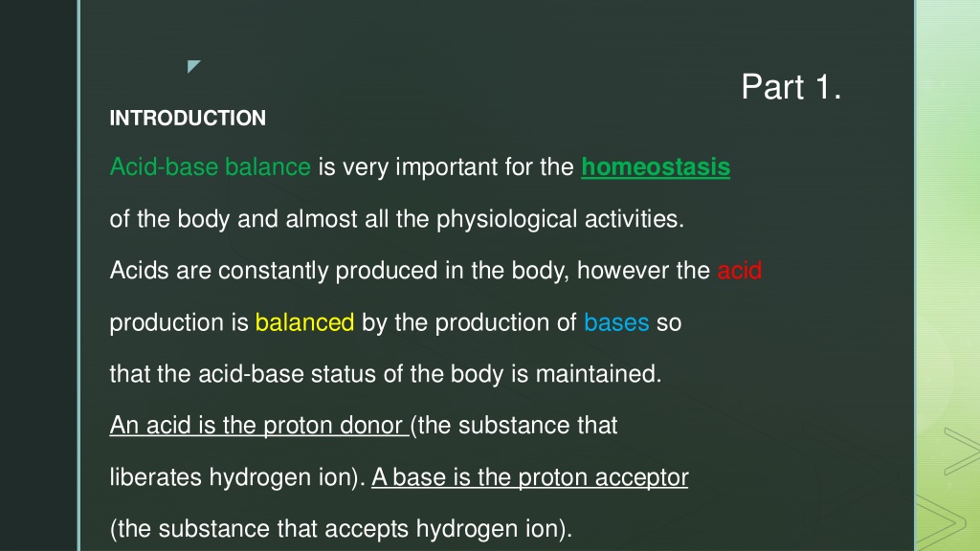Click the blue word bases
This screenshot has height=551, width=980.
coord(616,322)
